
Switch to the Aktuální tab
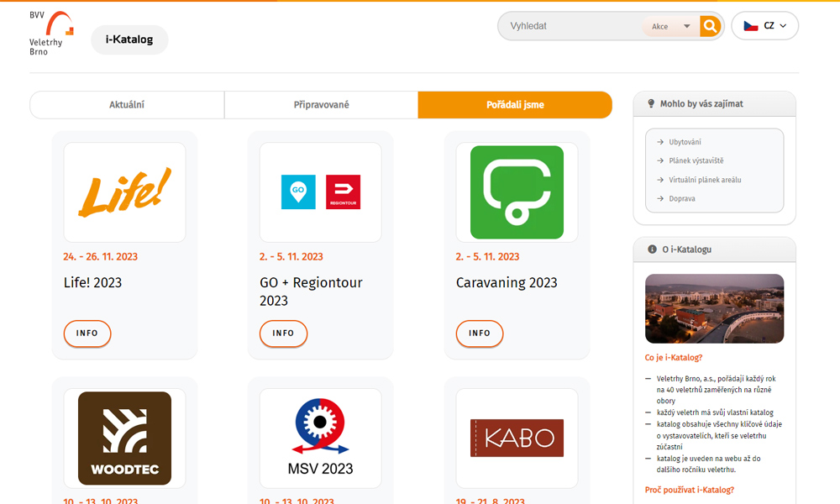click(127, 105)
